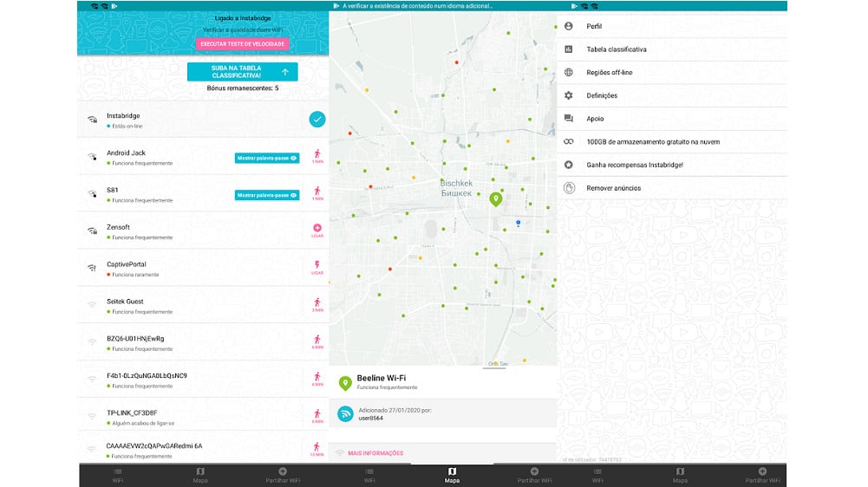This screenshot has height=487, width=868.
Task: Tap the walking icon for CAAAAEVW2cQAPwGARedmi 6A
Action: point(317,449)
